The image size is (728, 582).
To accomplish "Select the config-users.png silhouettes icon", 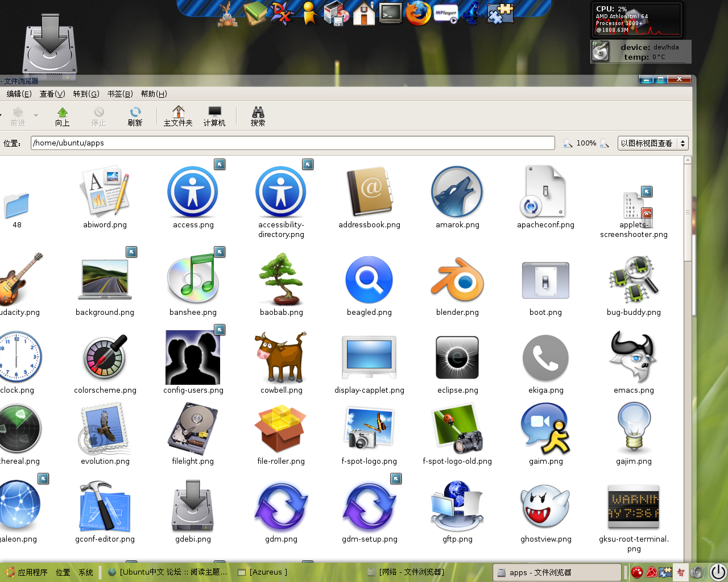I will pyautogui.click(x=193, y=357).
